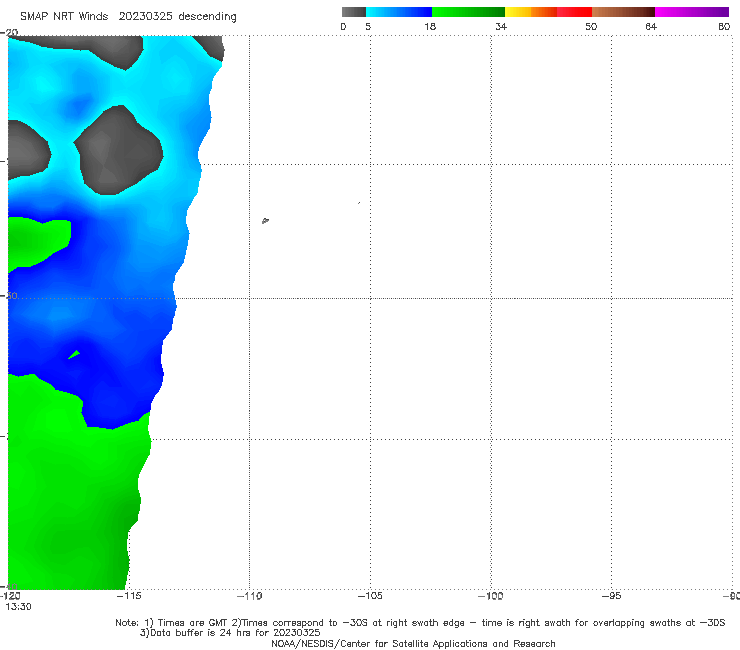Click the swath time label '13:30'
The height and width of the screenshot is (650, 740).
click(x=18, y=607)
